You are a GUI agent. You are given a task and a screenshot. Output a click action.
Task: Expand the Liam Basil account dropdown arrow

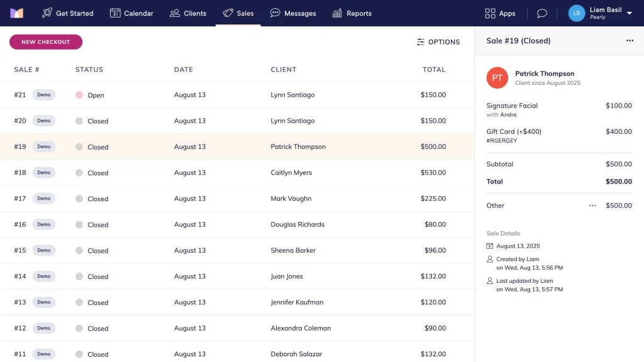(x=629, y=13)
